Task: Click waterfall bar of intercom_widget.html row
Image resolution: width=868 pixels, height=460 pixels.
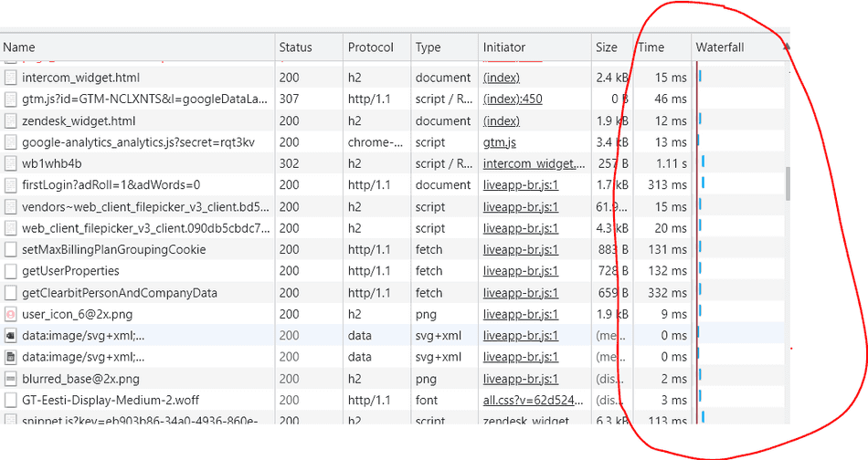Action: point(700,76)
